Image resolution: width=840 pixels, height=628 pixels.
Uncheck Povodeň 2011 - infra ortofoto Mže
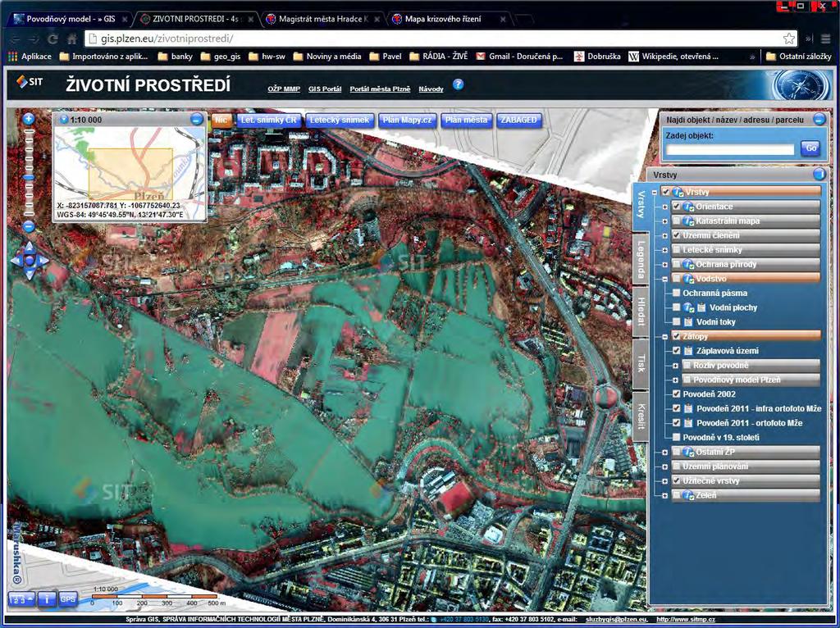click(677, 408)
